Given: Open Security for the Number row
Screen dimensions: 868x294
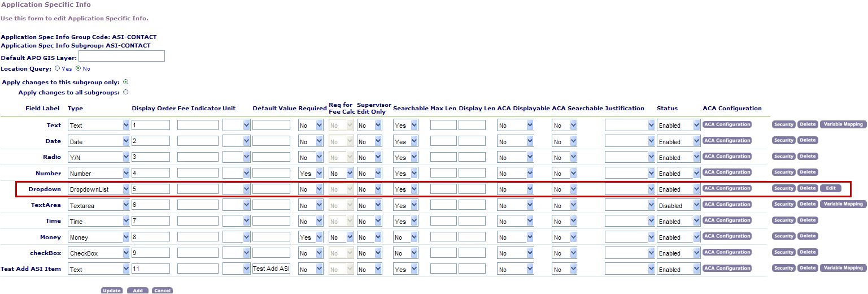Looking at the screenshot, I should click(x=784, y=172).
